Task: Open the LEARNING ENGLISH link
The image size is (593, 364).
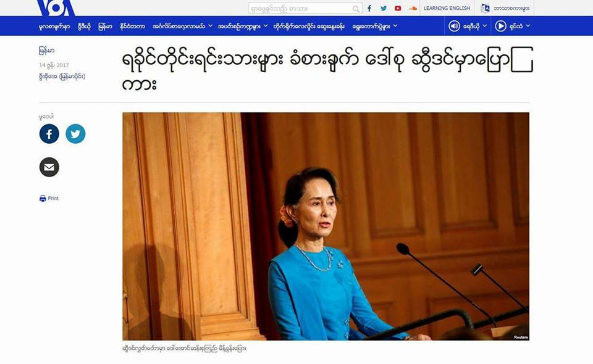Action: click(x=447, y=8)
